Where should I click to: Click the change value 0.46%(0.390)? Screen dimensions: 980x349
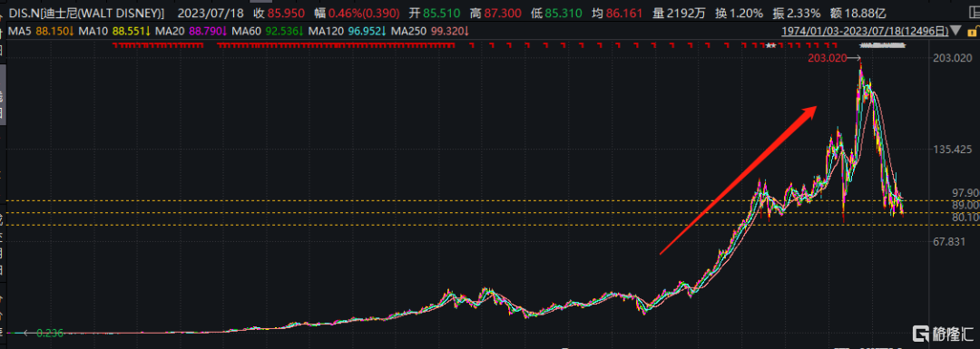point(364,13)
